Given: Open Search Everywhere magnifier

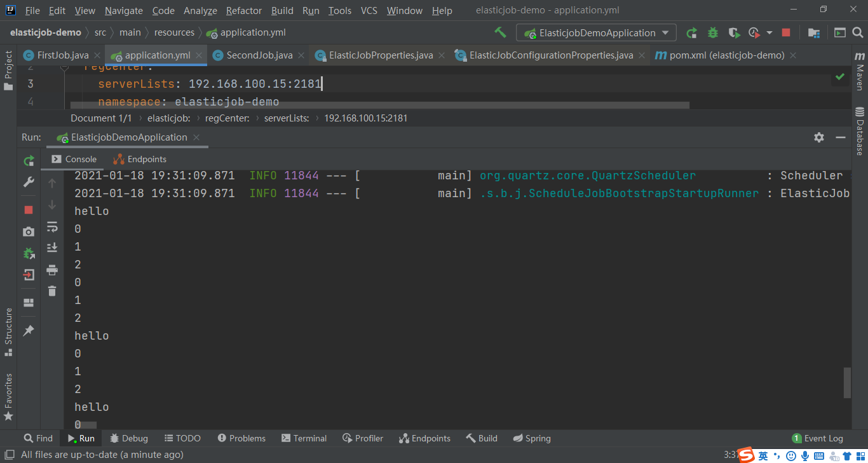Looking at the screenshot, I should coord(859,32).
